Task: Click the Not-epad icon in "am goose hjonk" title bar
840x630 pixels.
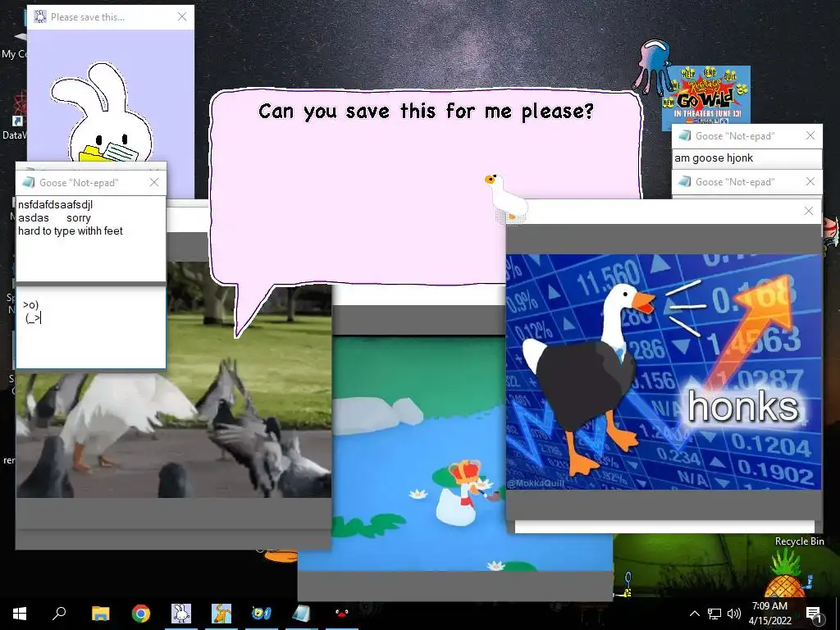Action: 685,135
